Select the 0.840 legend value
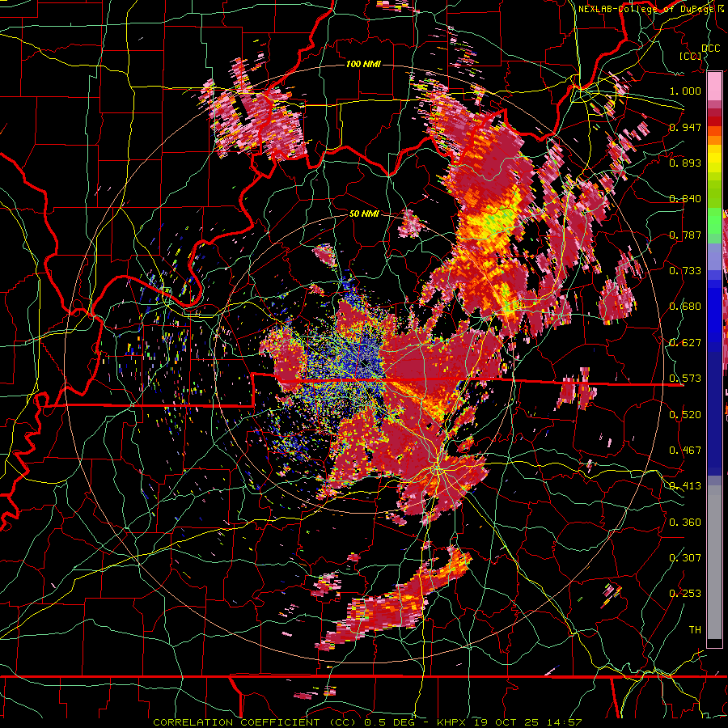The image size is (728, 728). pyautogui.click(x=685, y=199)
